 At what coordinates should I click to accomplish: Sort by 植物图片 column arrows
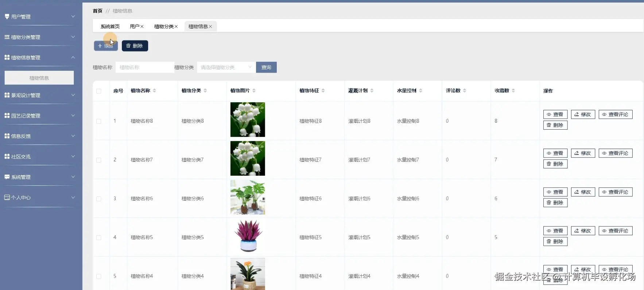click(254, 91)
